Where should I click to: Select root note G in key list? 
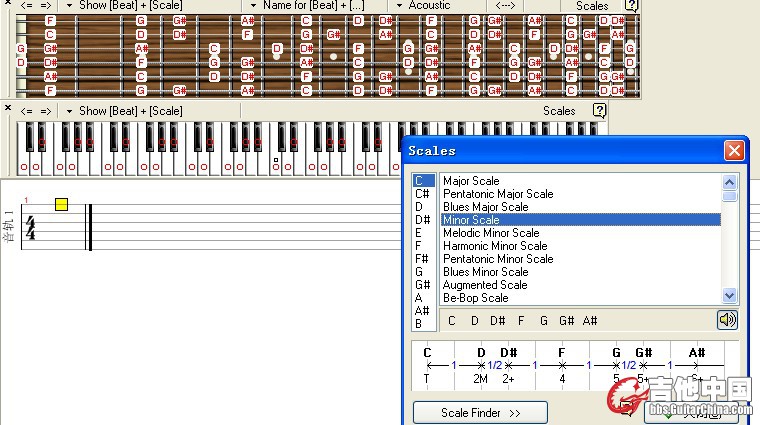pos(421,272)
